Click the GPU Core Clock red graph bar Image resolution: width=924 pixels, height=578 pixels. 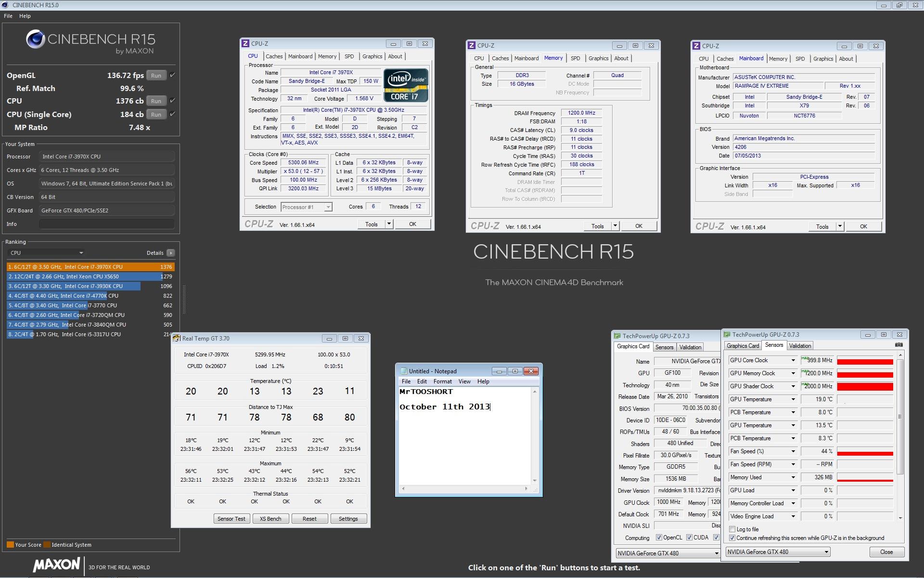pyautogui.click(x=865, y=361)
